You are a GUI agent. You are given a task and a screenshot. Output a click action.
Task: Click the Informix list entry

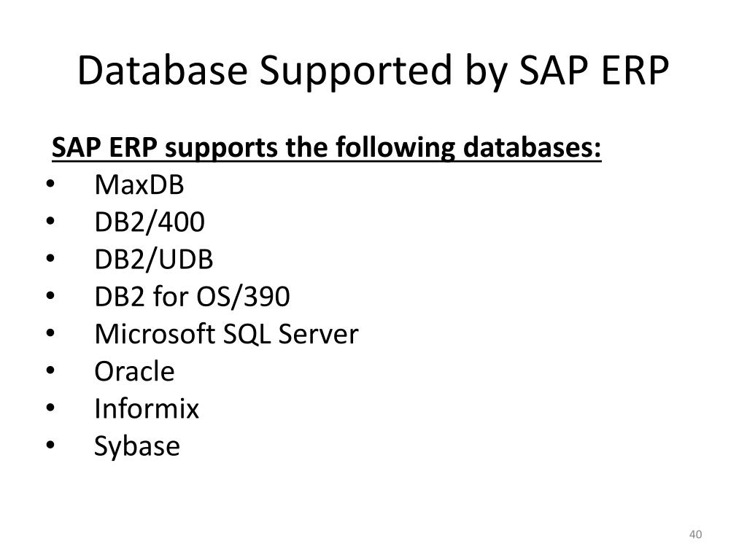pyautogui.click(x=146, y=408)
